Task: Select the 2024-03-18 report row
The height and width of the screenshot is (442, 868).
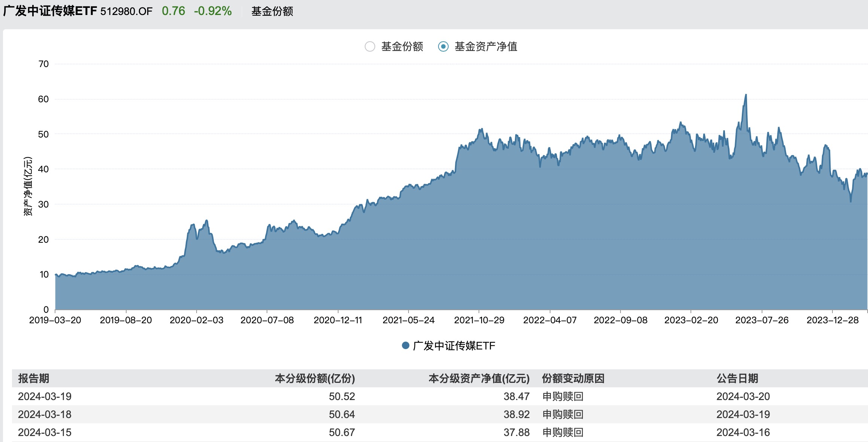Action: [x=45, y=414]
